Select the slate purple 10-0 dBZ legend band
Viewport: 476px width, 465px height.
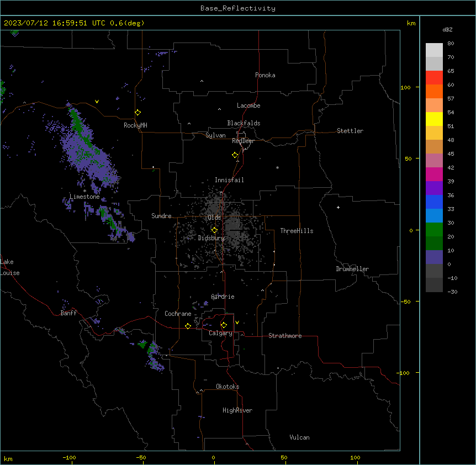coord(434,257)
